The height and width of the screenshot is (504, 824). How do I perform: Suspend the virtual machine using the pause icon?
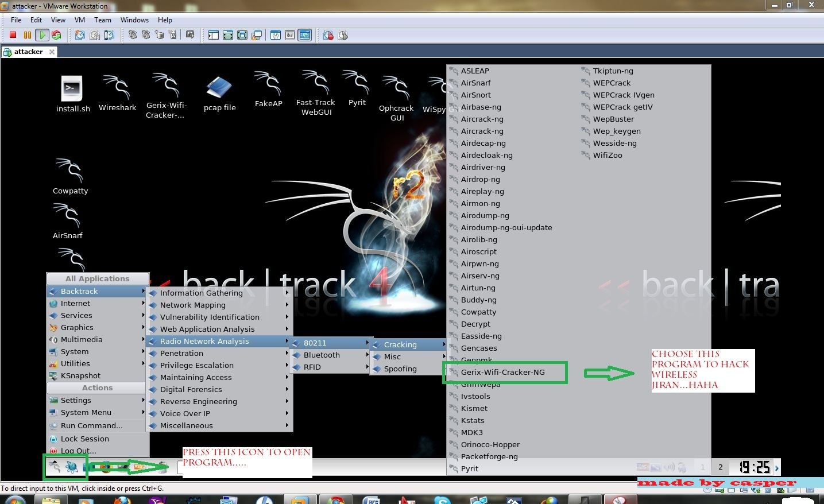[x=27, y=35]
